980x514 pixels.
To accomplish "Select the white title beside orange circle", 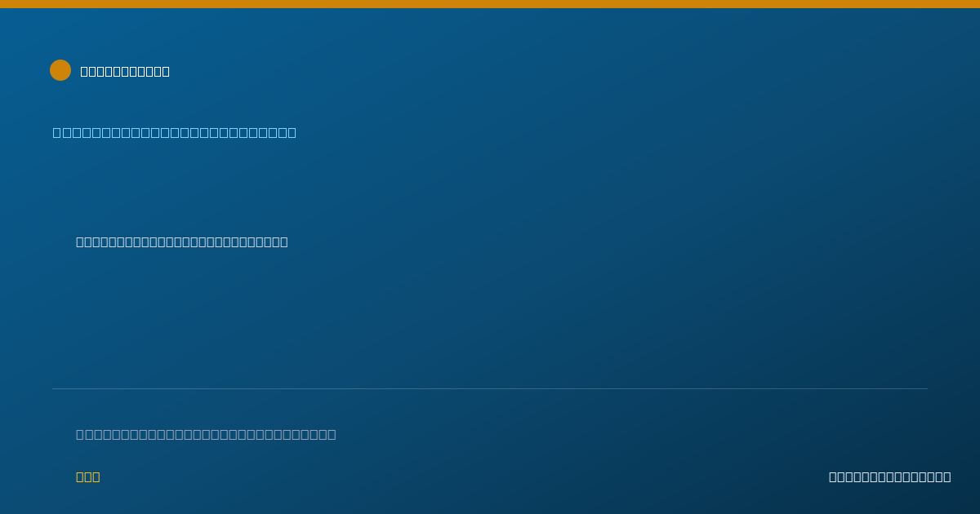I will point(125,71).
